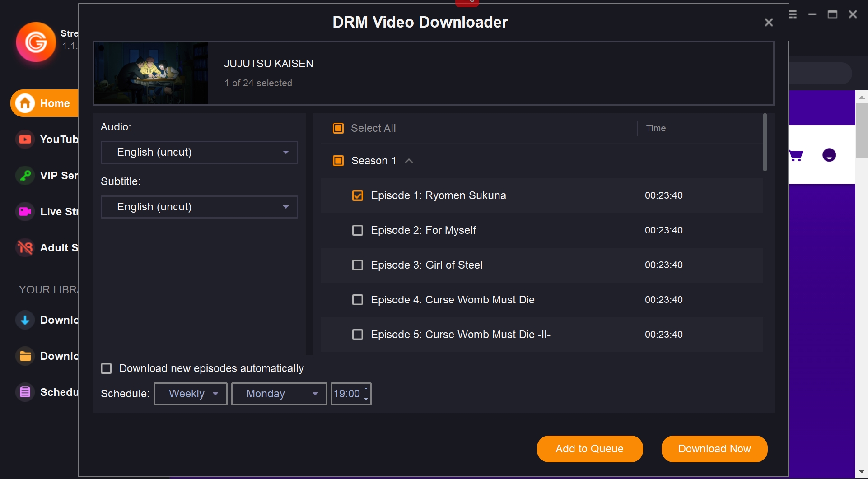The image size is (868, 479).
Task: Open the Monday day-of-week dropdown
Action: tap(279, 394)
